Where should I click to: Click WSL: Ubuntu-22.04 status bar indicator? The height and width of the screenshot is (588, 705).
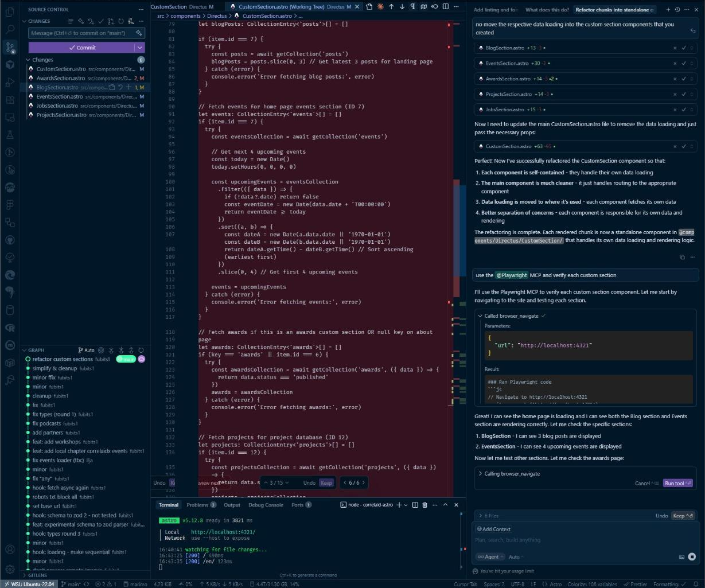point(30,584)
